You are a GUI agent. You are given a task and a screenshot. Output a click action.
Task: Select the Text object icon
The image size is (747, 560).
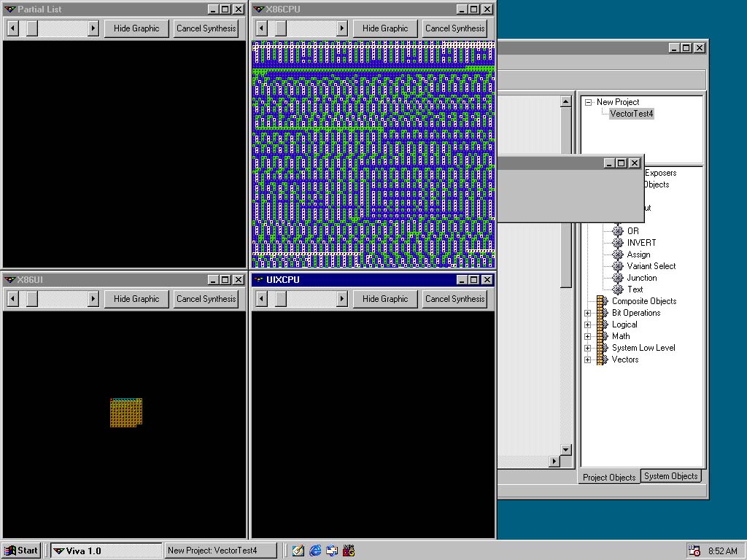[x=618, y=289]
